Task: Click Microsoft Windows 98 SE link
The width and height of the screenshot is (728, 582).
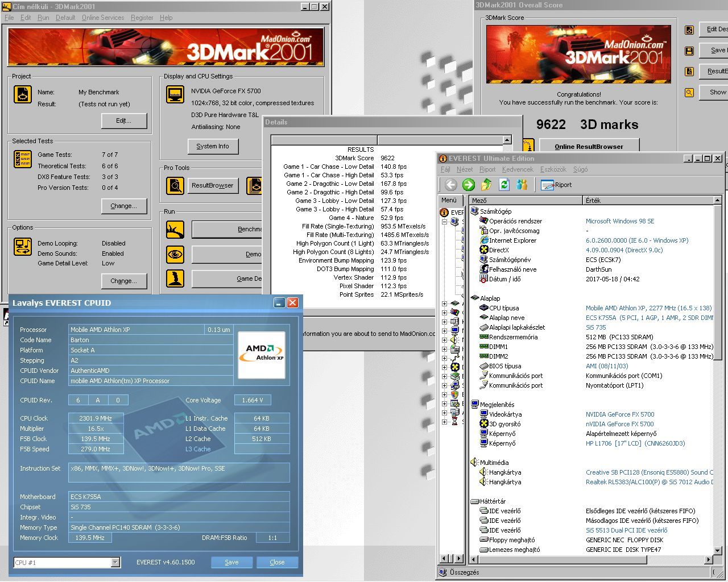Action: pyautogui.click(x=620, y=221)
